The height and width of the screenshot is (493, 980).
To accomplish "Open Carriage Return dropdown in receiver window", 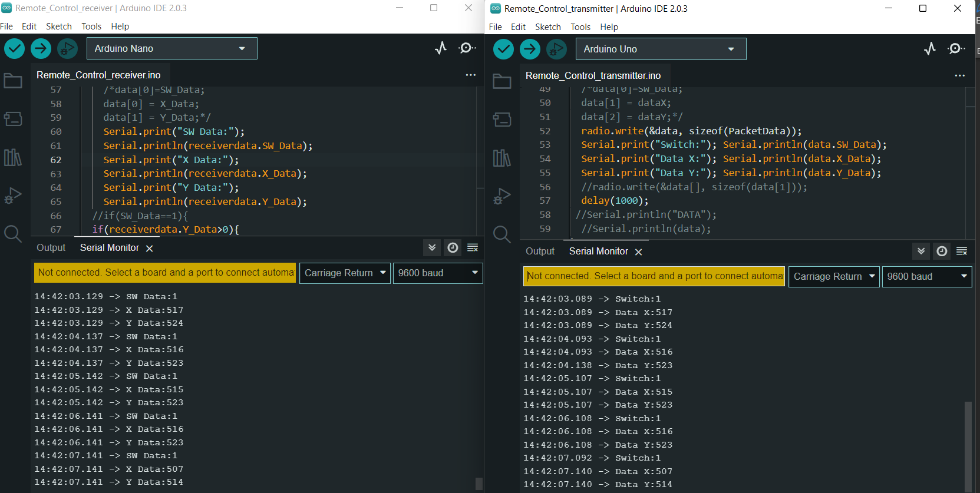I will [345, 273].
